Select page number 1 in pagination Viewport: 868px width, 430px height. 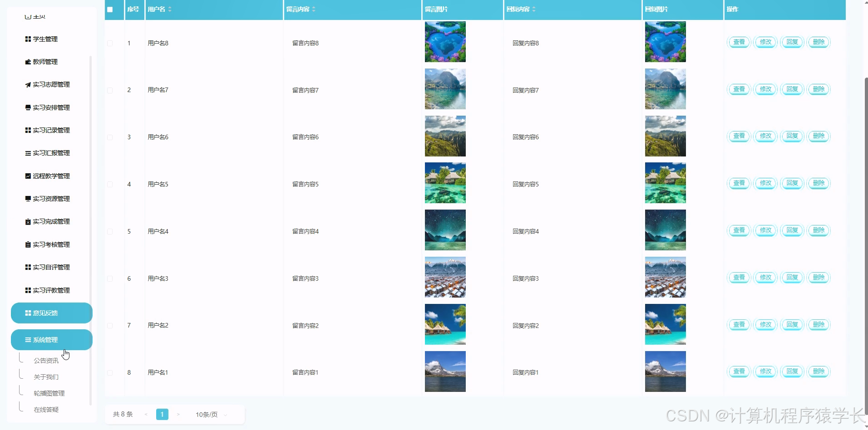(162, 414)
